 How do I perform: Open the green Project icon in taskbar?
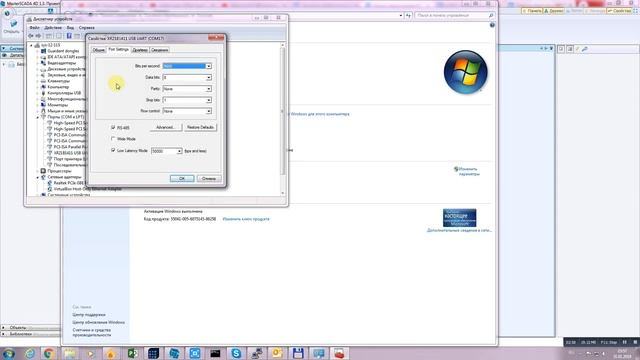(132, 353)
